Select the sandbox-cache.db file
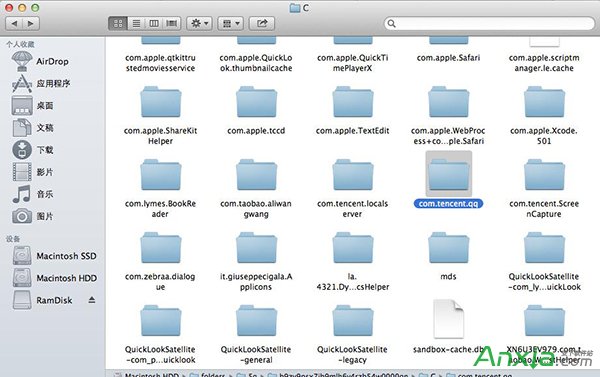Screen dimensions: 600x377 point(448,327)
